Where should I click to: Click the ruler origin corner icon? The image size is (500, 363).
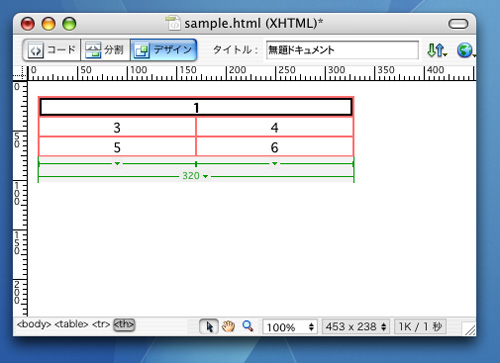pyautogui.click(x=21, y=73)
